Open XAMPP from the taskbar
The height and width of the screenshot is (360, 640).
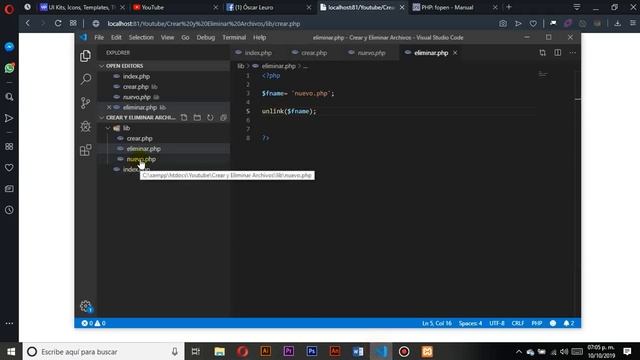pyautogui.click(x=427, y=351)
